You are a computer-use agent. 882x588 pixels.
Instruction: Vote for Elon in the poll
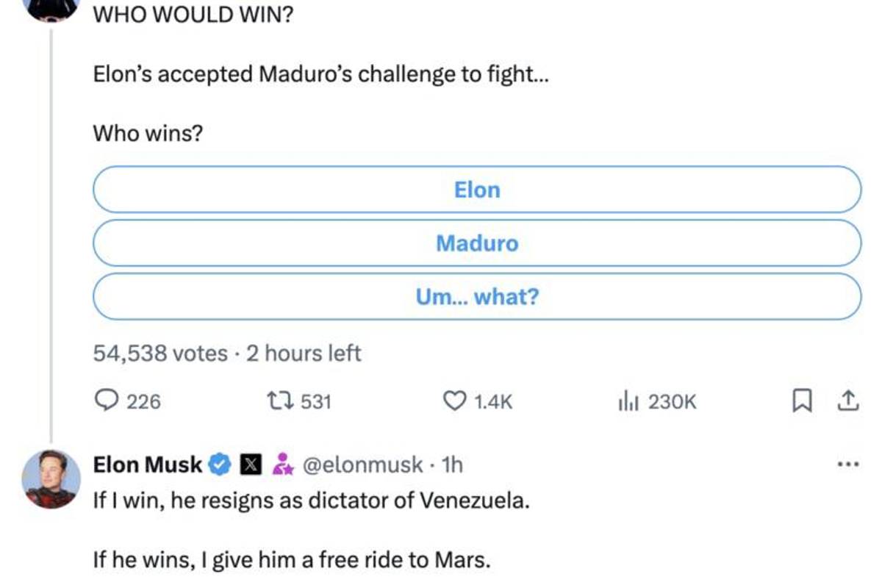(x=477, y=190)
